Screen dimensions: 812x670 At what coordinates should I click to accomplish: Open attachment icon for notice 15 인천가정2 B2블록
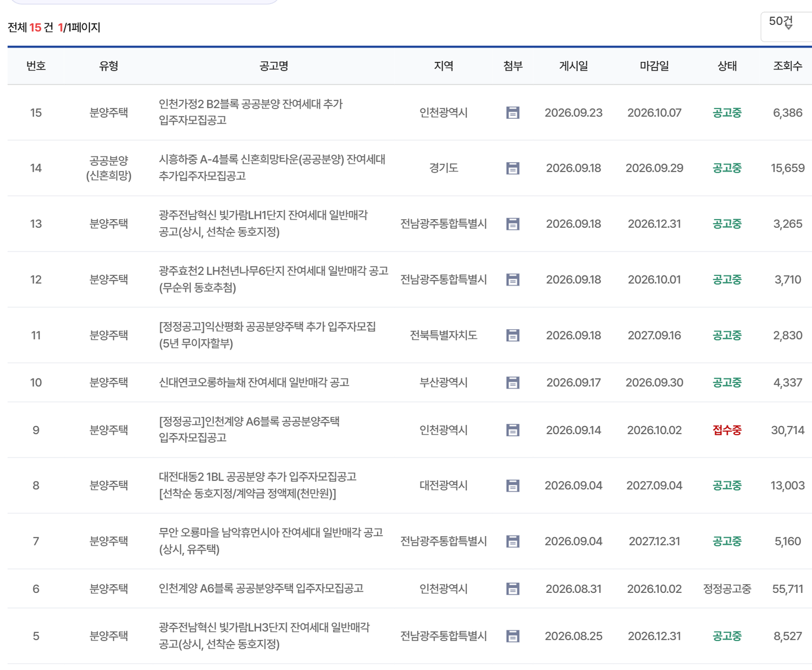(x=513, y=112)
